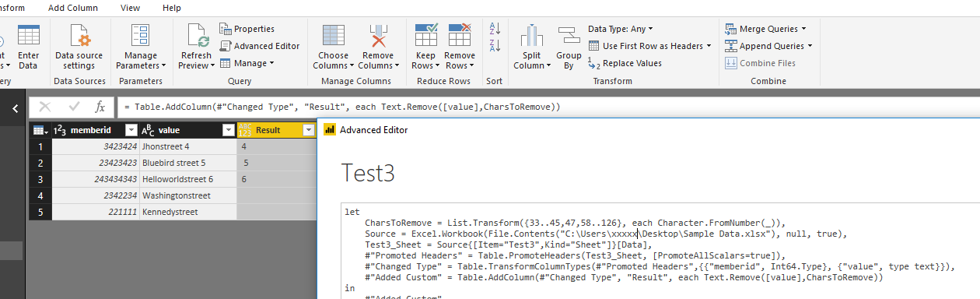Open the Help tab
The image size is (980, 299).
pyautogui.click(x=172, y=7)
